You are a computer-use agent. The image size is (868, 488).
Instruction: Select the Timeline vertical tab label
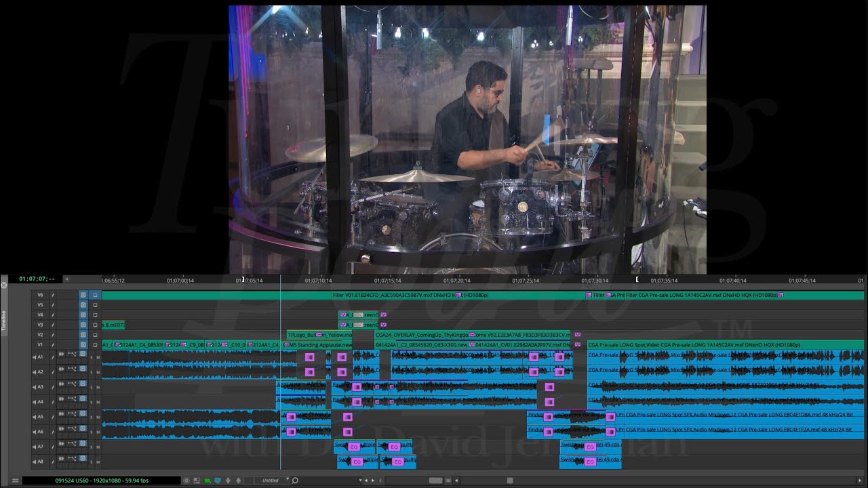click(x=3, y=320)
